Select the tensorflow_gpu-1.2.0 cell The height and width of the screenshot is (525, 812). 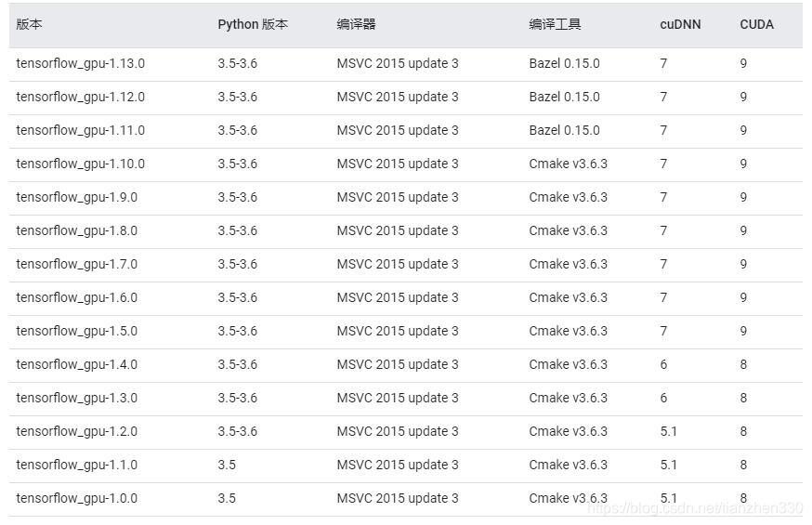(76, 432)
